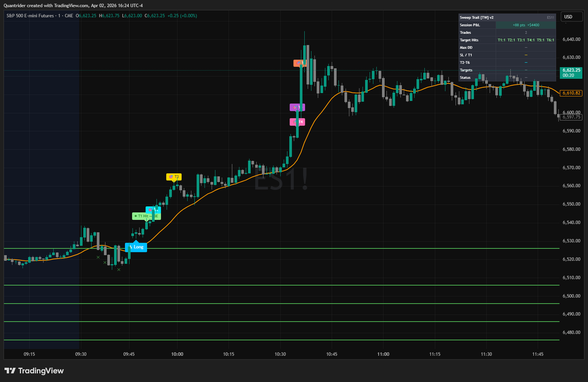Click the 6,640.00 price axis label

(572, 39)
